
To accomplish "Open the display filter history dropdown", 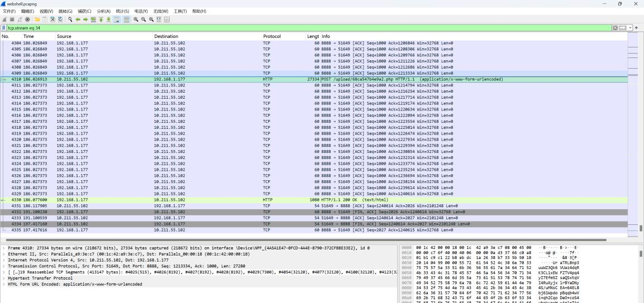I will 630,28.
